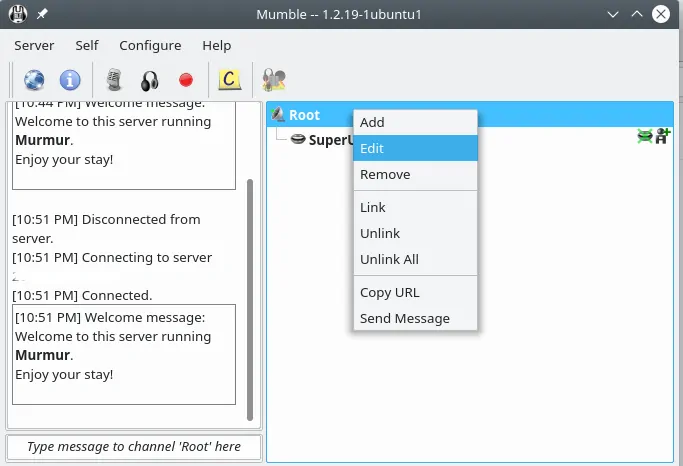The height and width of the screenshot is (466, 683).
Task: Open the Self menu
Action: tap(87, 45)
